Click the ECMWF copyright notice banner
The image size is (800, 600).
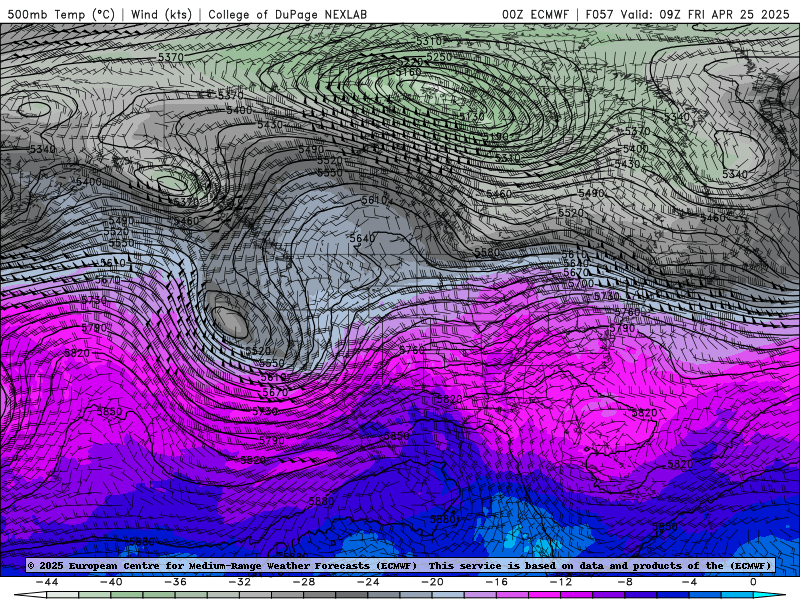coord(399,565)
